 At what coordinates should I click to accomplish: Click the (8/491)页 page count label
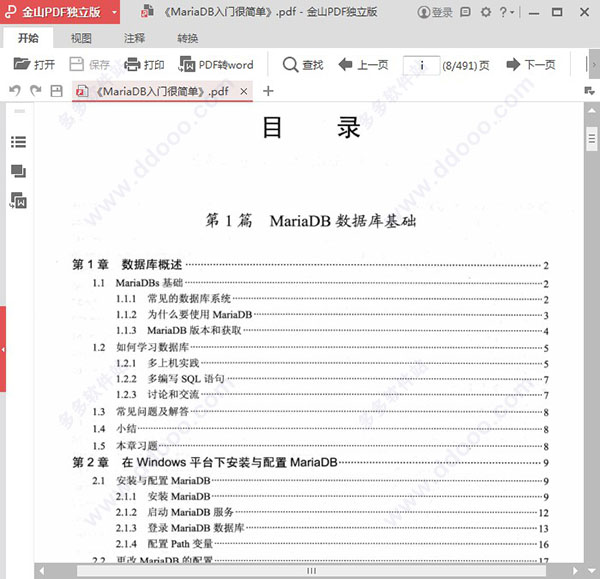coord(466,65)
